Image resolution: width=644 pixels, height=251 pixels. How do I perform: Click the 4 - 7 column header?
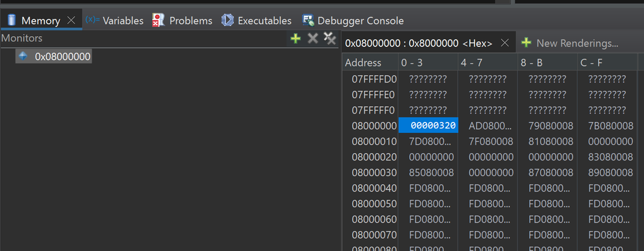click(x=488, y=63)
